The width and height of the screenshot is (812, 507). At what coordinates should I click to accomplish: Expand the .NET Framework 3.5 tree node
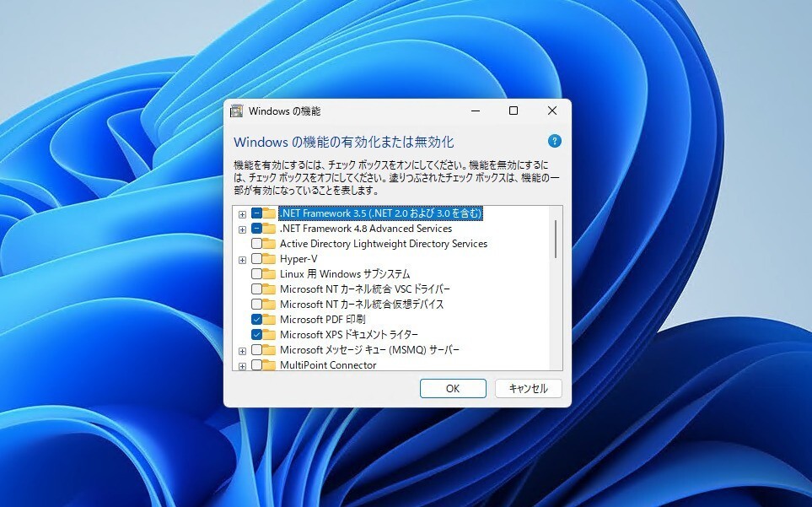click(x=242, y=214)
